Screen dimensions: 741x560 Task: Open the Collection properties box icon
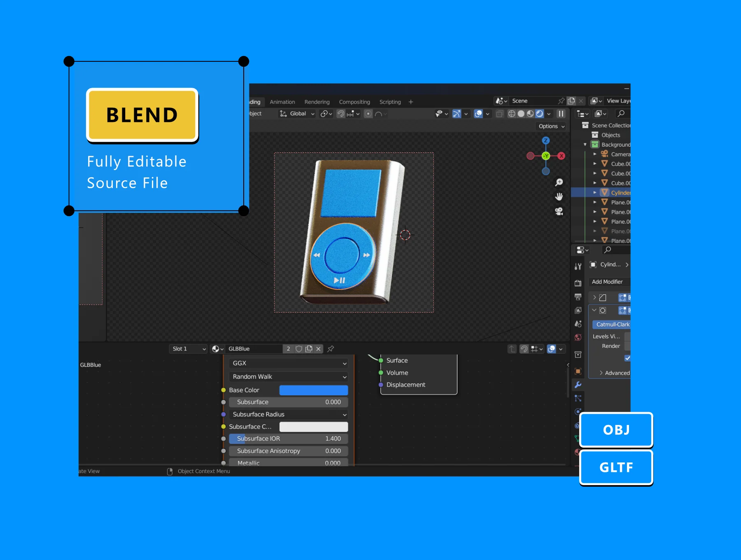(578, 355)
